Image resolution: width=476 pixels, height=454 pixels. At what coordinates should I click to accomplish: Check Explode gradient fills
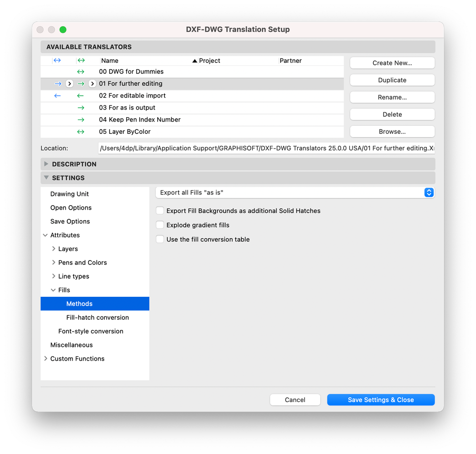[x=160, y=225]
